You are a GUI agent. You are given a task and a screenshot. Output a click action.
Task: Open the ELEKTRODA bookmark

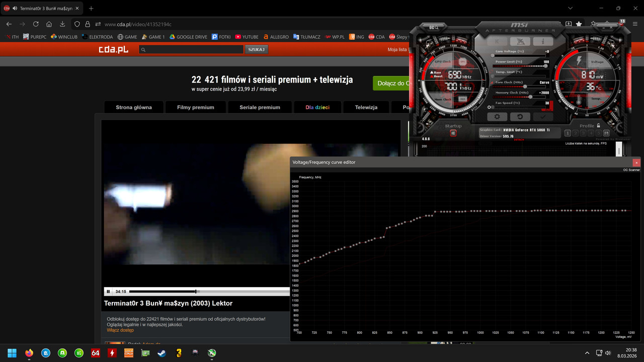(98, 37)
